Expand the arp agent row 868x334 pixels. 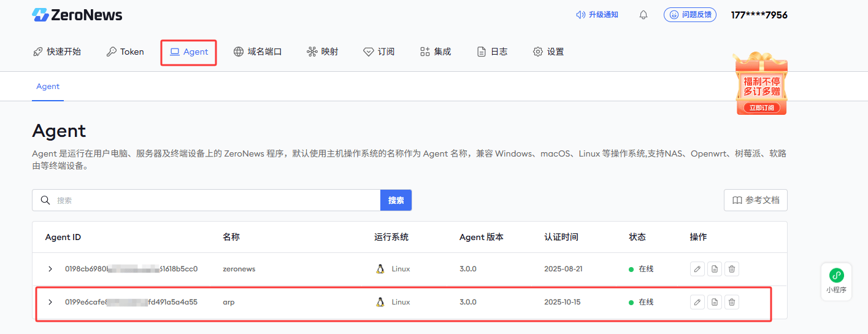coord(50,302)
